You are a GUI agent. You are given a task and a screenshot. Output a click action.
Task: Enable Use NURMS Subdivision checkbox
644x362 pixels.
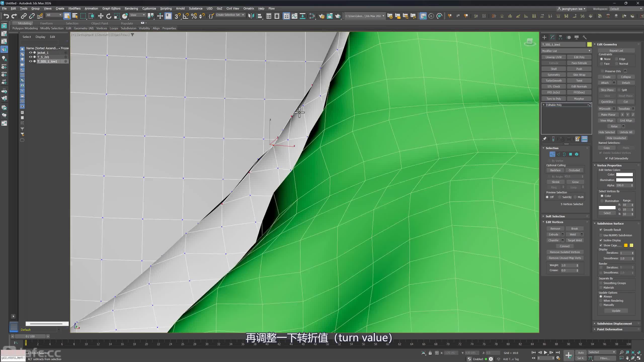pyautogui.click(x=601, y=235)
